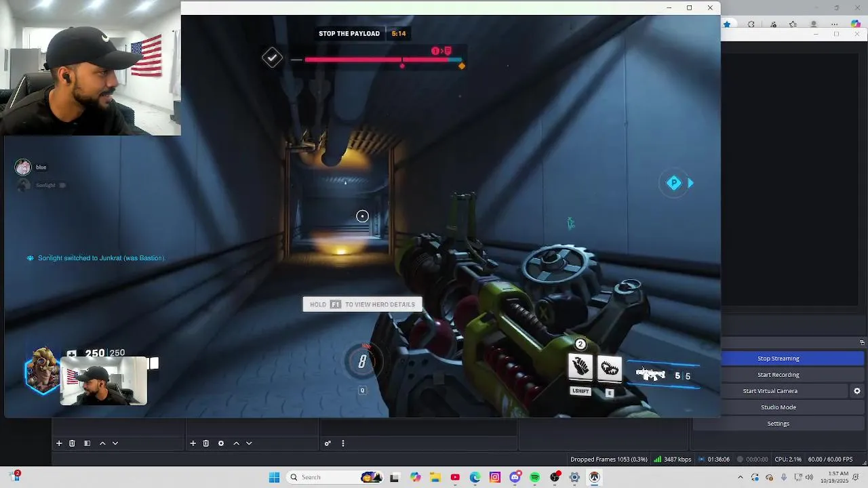Show hidden system tray icons chevron
The height and width of the screenshot is (488, 868).
(740, 477)
